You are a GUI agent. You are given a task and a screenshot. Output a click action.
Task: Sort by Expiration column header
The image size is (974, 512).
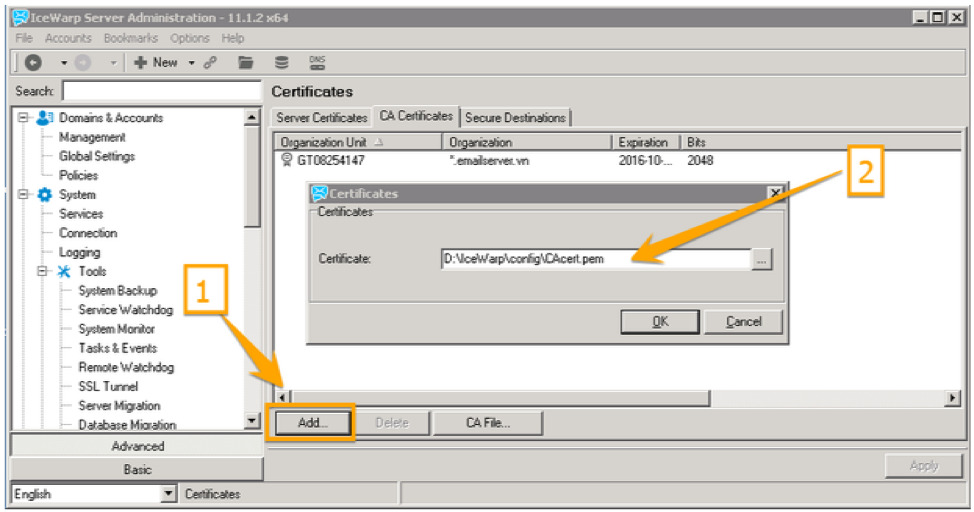pos(647,142)
